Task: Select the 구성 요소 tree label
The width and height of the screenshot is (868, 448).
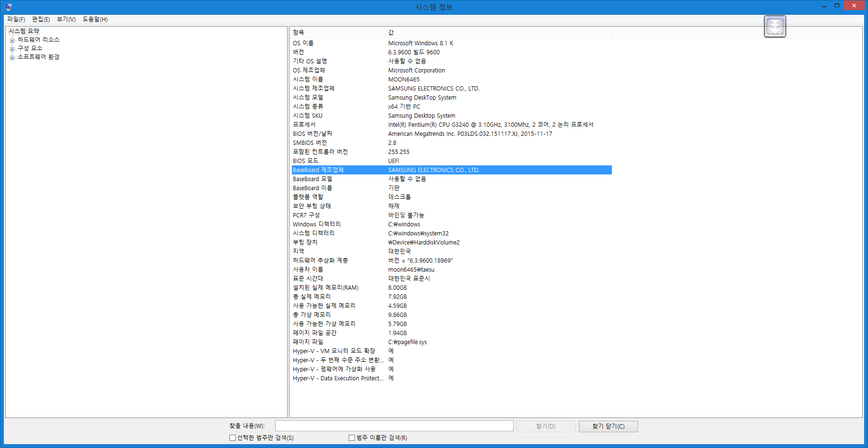Action: coord(30,48)
